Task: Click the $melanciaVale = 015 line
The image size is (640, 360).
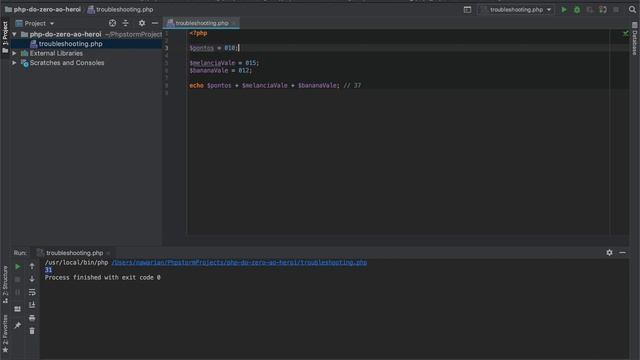Action: pyautogui.click(x=224, y=63)
